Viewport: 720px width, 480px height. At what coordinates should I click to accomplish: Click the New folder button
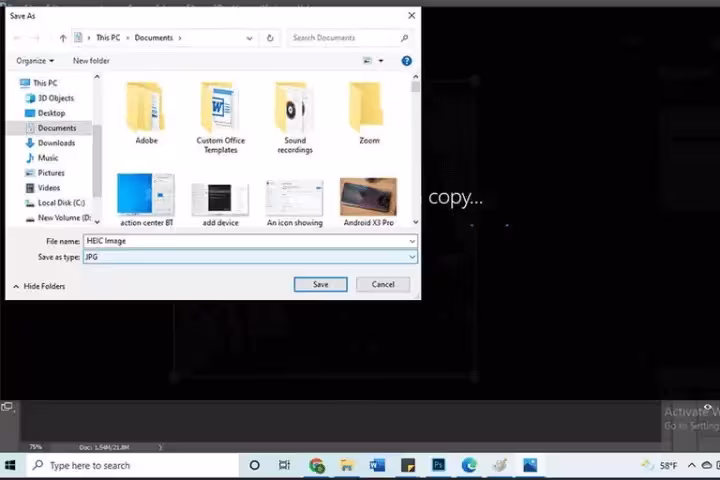pos(91,61)
